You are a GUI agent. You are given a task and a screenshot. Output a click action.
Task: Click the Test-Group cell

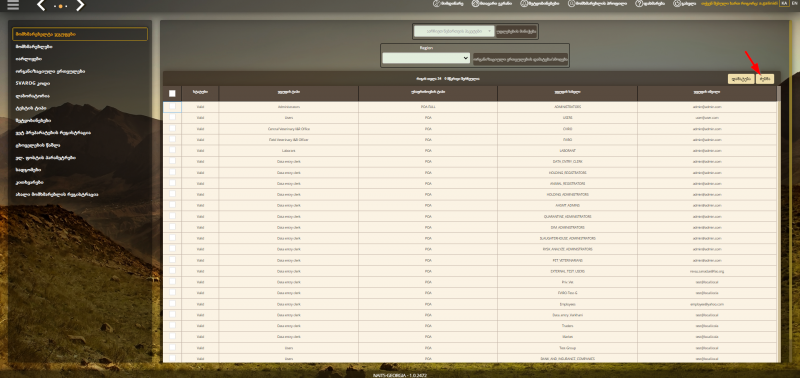tap(567, 348)
